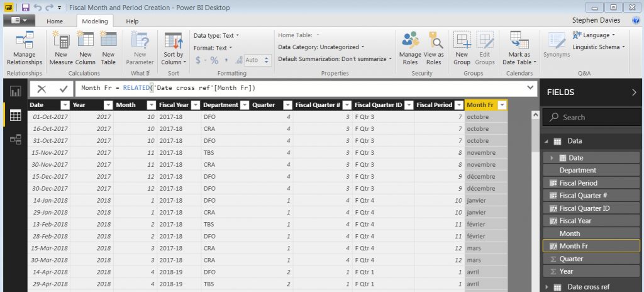644x292 pixels.
Task: Open Relationships (model) view in sidebar
Action: pyautogui.click(x=15, y=139)
